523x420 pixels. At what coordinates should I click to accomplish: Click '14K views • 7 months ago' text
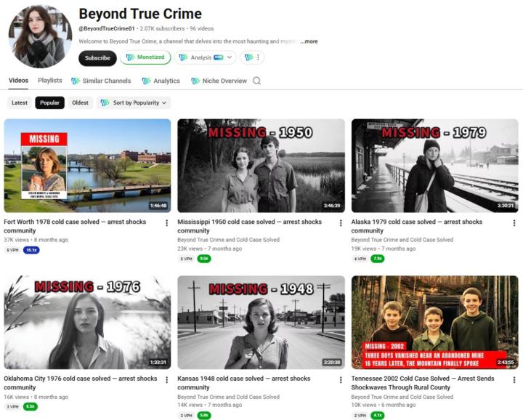click(210, 405)
